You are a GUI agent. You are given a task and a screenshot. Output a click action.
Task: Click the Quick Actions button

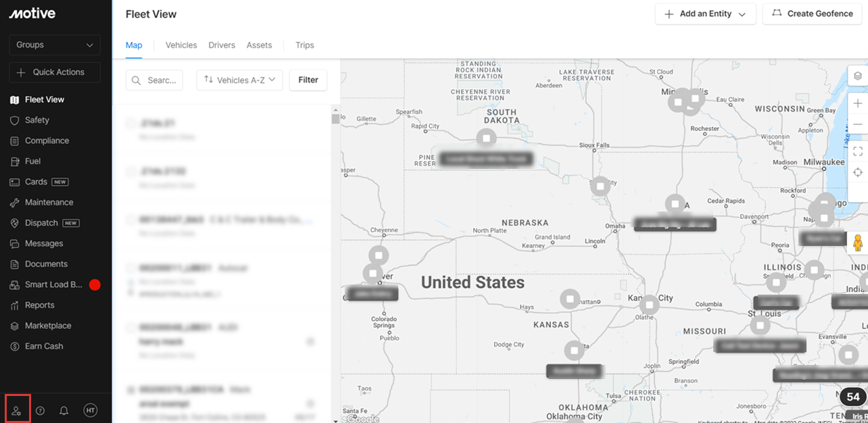(x=55, y=72)
